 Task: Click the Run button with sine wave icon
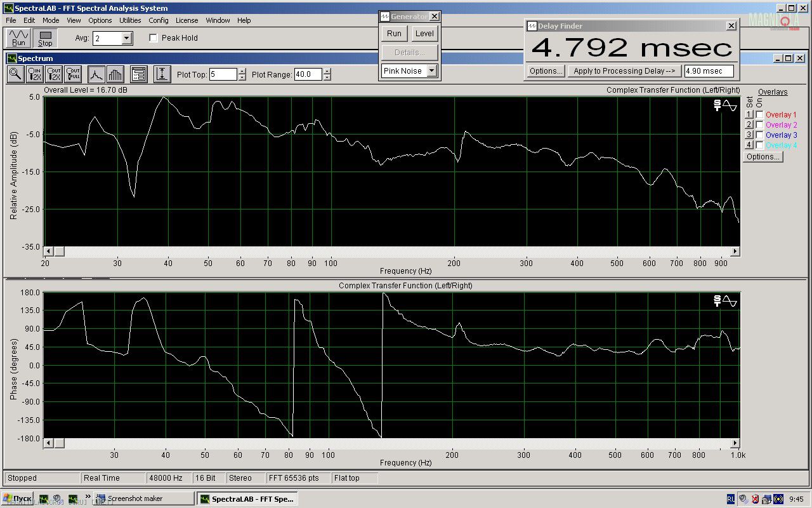tap(19, 38)
